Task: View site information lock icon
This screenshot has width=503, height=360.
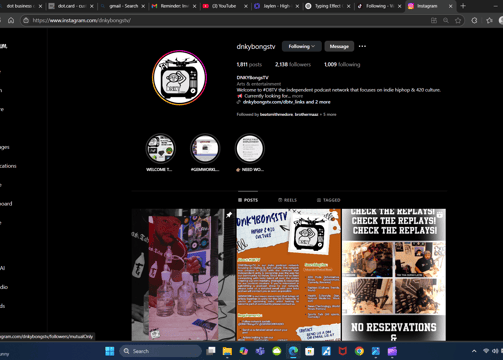Action: click(x=26, y=20)
